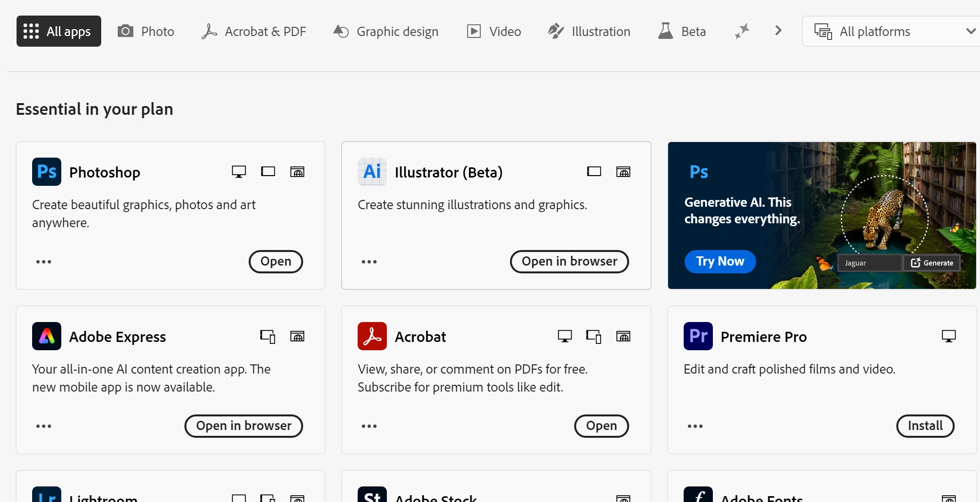Image resolution: width=980 pixels, height=502 pixels.
Task: Click the Premiere Pro Pr icon
Action: (698, 336)
